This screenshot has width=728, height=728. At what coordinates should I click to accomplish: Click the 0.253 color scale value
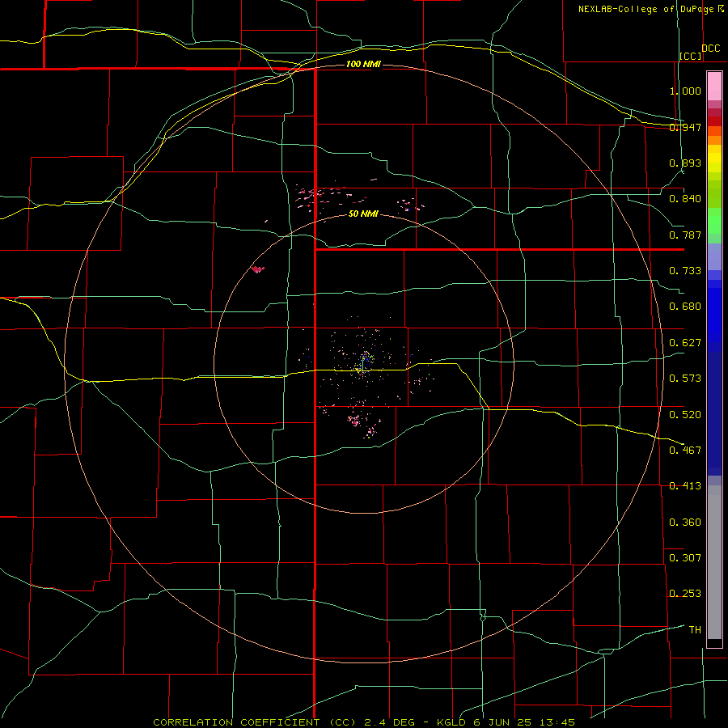pos(685,594)
